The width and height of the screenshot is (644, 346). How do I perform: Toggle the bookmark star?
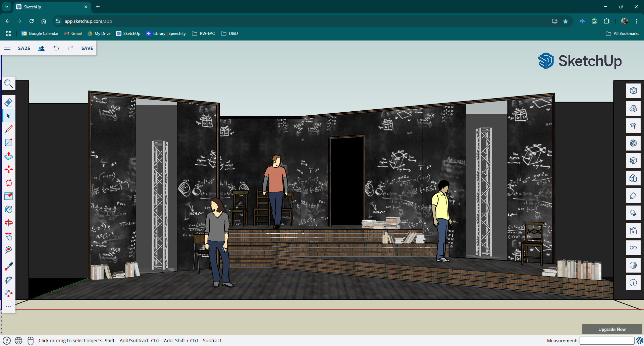point(566,21)
